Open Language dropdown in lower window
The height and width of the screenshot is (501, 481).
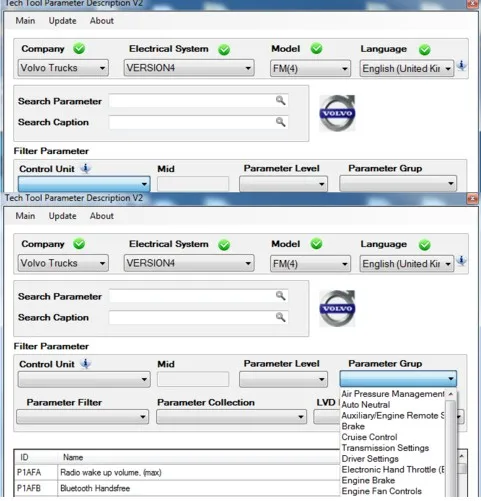(407, 264)
